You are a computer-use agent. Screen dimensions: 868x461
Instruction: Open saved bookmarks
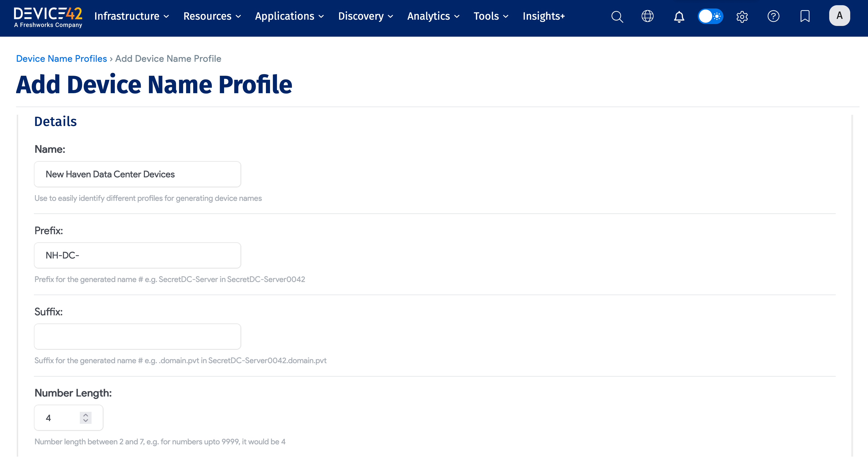[805, 16]
